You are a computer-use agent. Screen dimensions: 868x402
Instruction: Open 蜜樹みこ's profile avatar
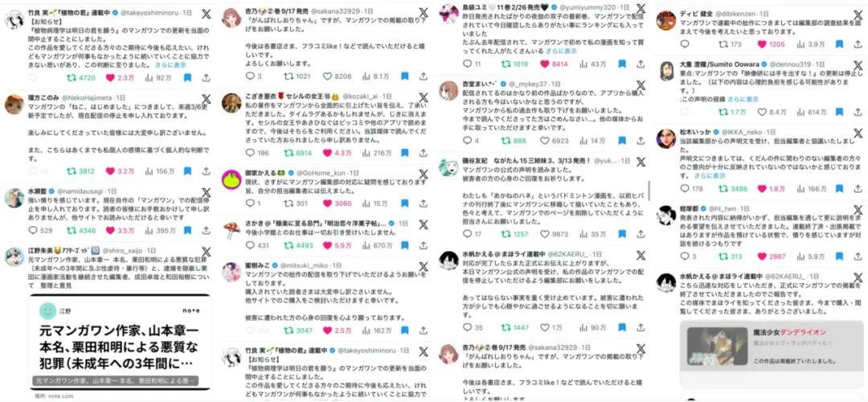click(x=231, y=272)
